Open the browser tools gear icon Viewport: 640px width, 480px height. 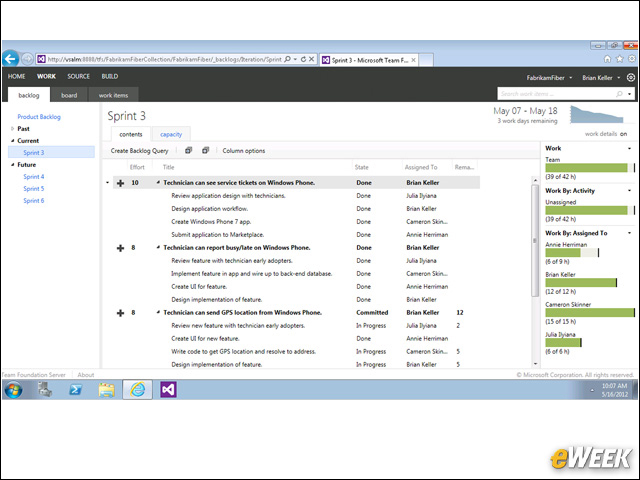(x=632, y=59)
